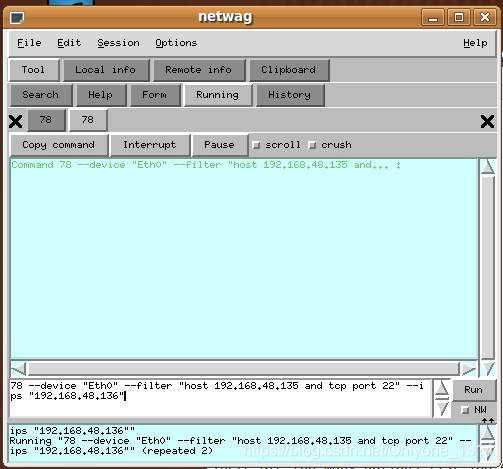This screenshot has width=503, height=469.
Task: Click output area vertical scroll up arrow
Action: pyautogui.click(x=488, y=166)
